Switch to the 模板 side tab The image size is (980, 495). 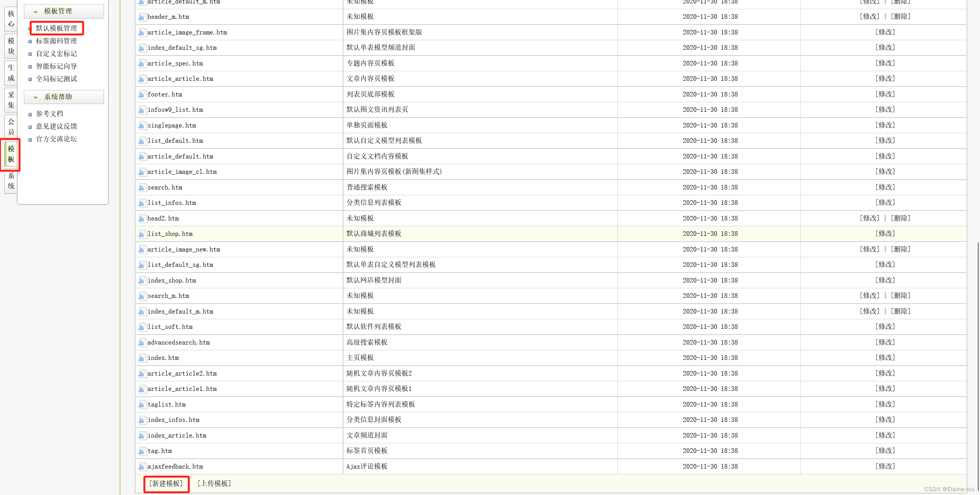[x=11, y=154]
